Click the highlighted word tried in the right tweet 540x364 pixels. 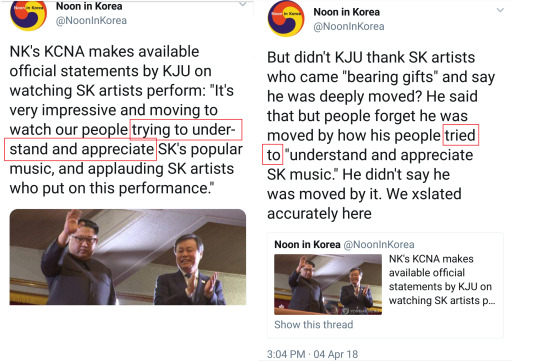pyautogui.click(x=460, y=135)
